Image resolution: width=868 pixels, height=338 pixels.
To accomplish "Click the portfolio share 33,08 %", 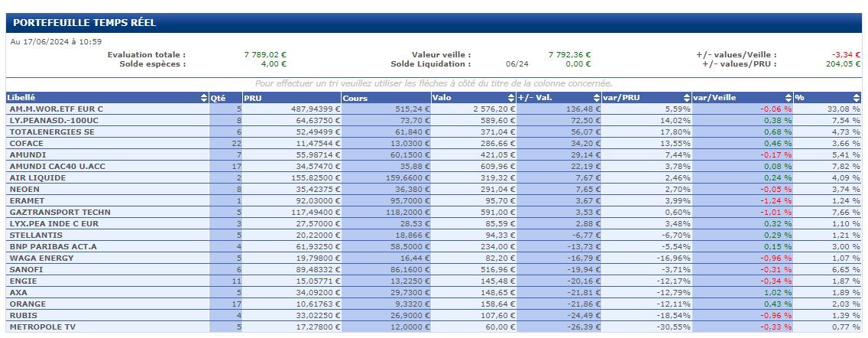I will (844, 109).
